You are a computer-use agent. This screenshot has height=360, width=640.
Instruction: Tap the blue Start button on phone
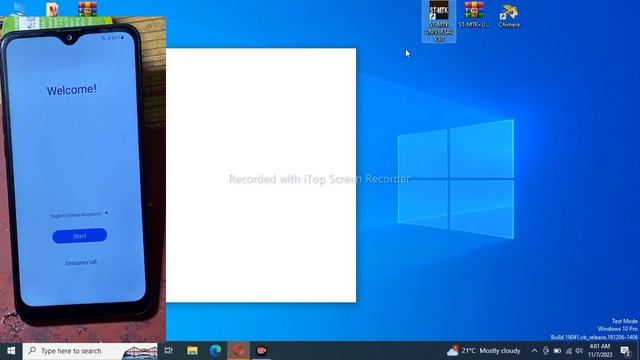80,236
